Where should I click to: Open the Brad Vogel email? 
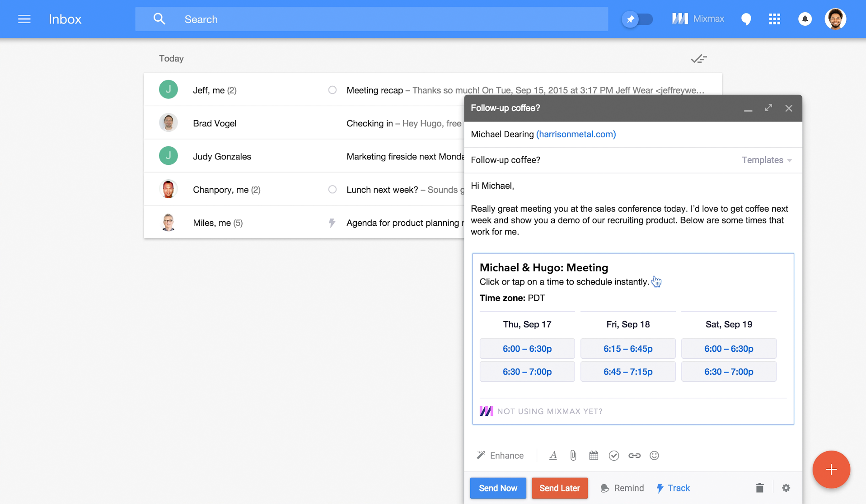304,123
